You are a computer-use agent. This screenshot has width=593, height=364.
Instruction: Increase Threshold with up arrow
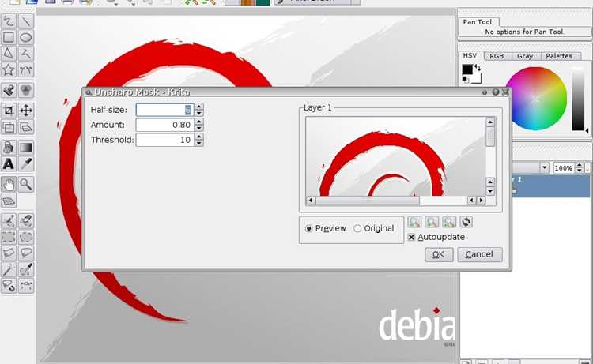click(199, 137)
